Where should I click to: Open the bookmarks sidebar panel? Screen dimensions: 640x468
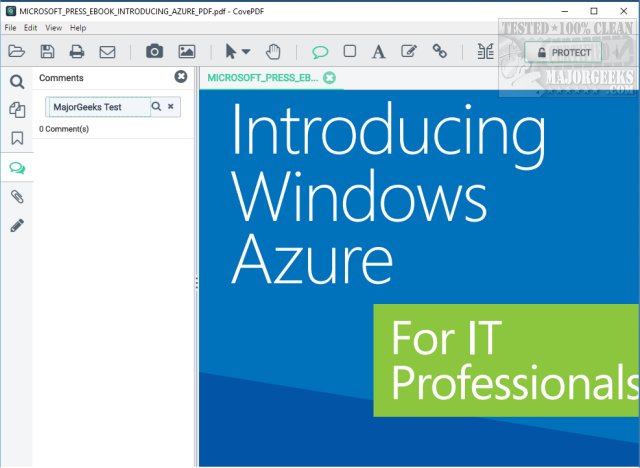click(x=17, y=138)
